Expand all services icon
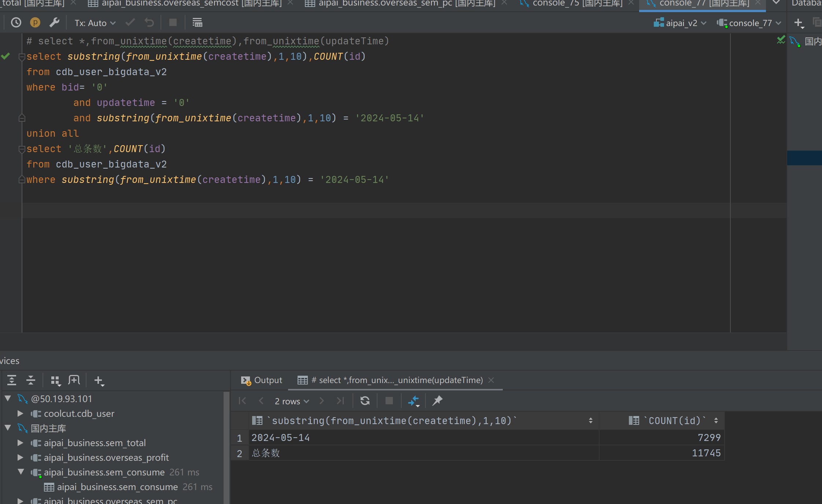Screen dimensions: 822x504 (12, 380)
